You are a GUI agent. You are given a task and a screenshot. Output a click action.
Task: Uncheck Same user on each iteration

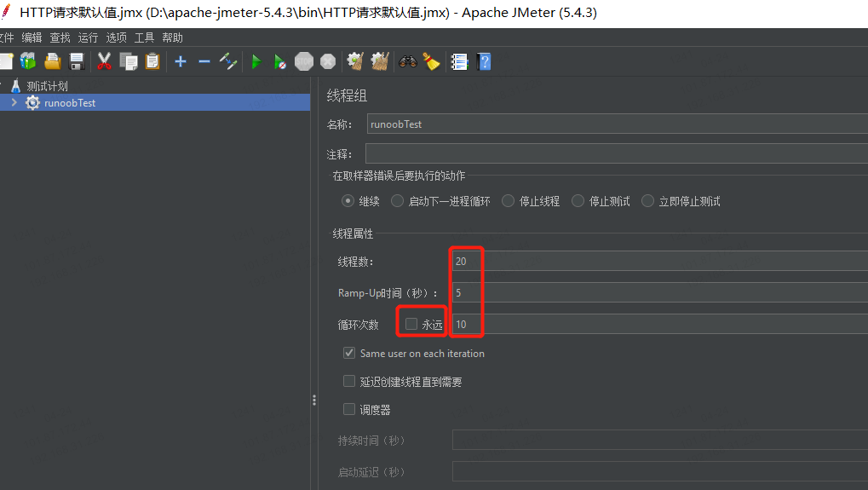348,353
